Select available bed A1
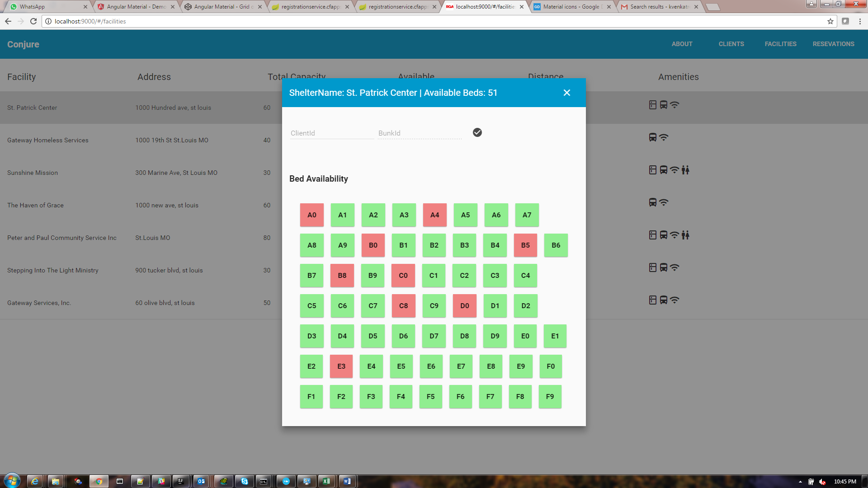Image resolution: width=868 pixels, height=488 pixels. [342, 215]
